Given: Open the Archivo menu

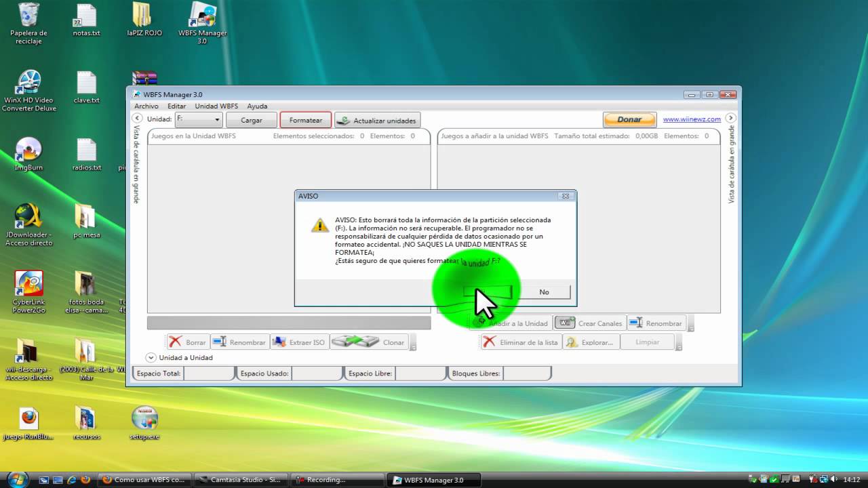Looking at the screenshot, I should point(146,106).
